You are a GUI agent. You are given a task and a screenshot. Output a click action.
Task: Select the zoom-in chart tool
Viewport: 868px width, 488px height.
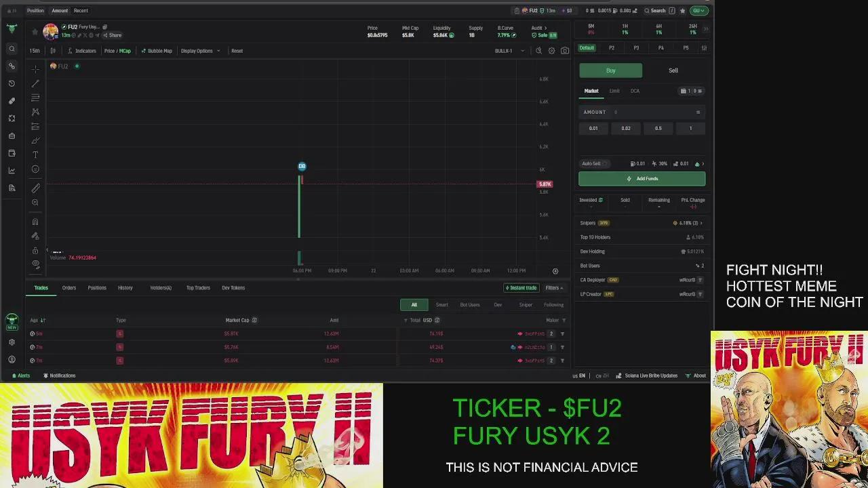(35, 203)
